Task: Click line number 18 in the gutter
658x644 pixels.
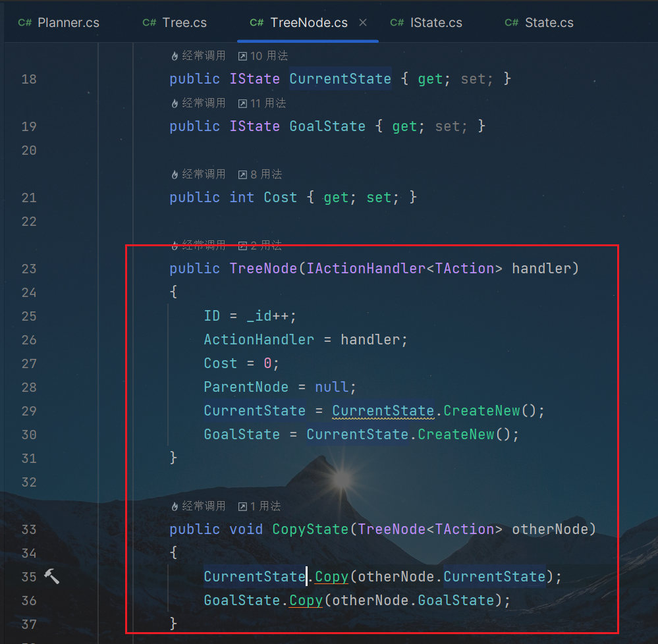Action: click(29, 79)
